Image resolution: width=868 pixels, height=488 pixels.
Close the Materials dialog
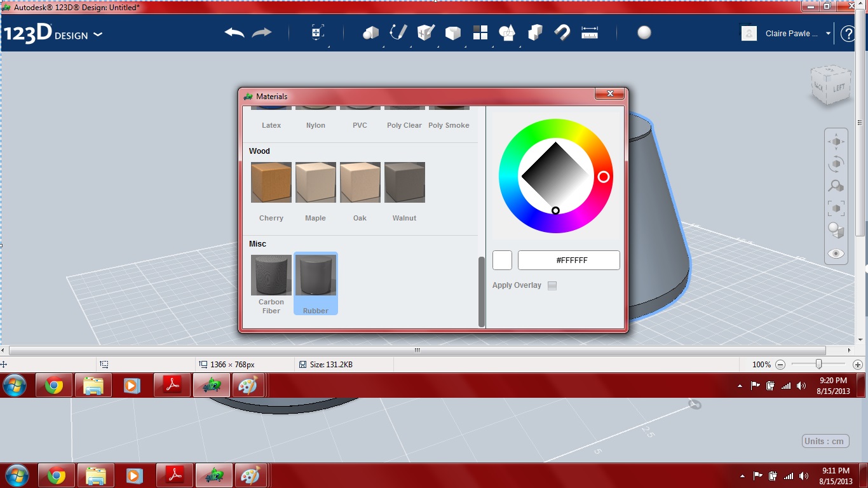pyautogui.click(x=610, y=94)
